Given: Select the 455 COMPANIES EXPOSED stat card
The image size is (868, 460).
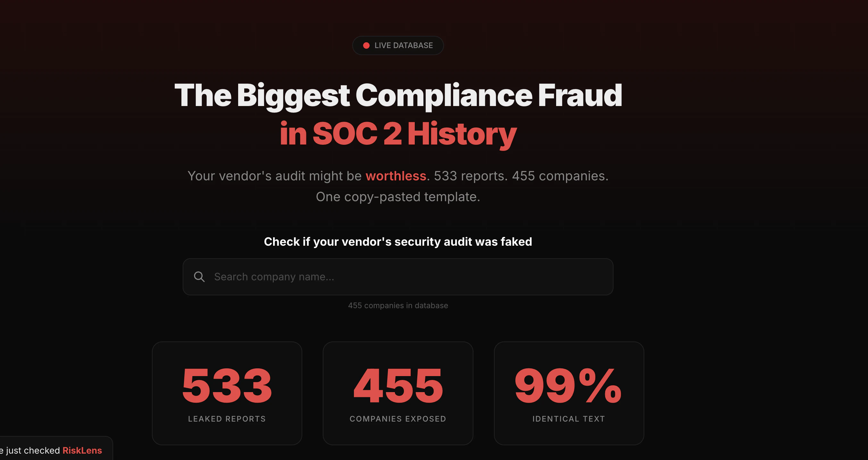Looking at the screenshot, I should (x=398, y=393).
